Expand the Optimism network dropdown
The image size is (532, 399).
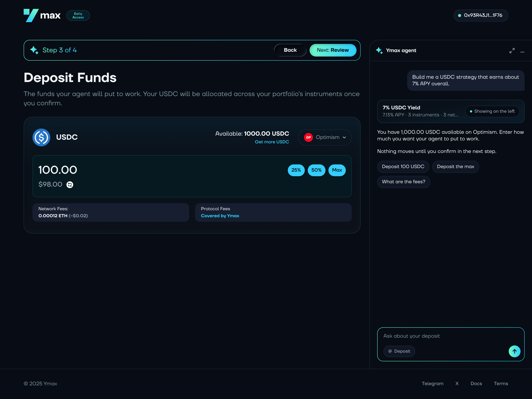[325, 137]
